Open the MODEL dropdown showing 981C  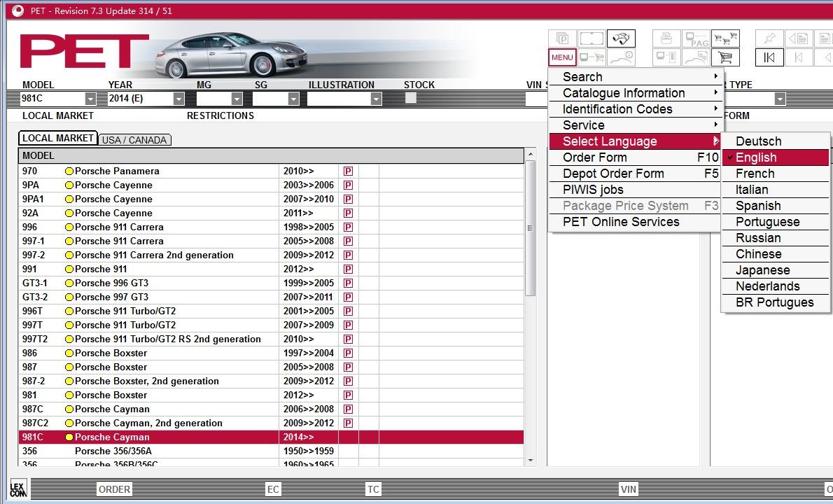(90, 99)
